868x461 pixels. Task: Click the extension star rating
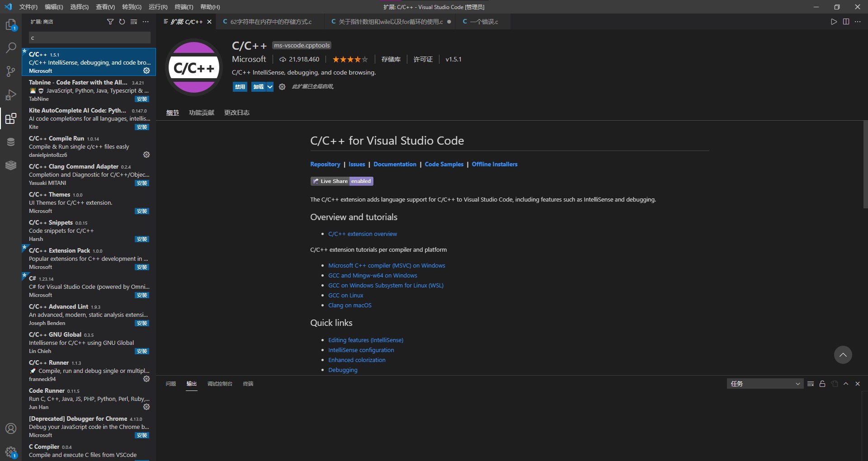[x=350, y=59]
